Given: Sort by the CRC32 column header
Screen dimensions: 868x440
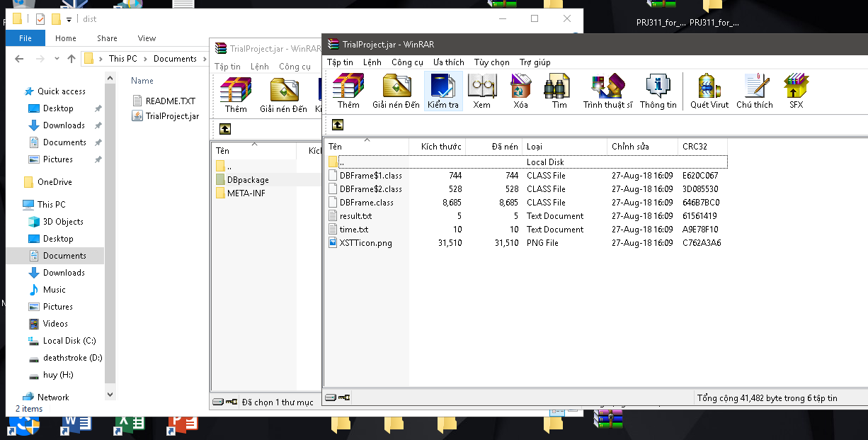Looking at the screenshot, I should pyautogui.click(x=695, y=147).
